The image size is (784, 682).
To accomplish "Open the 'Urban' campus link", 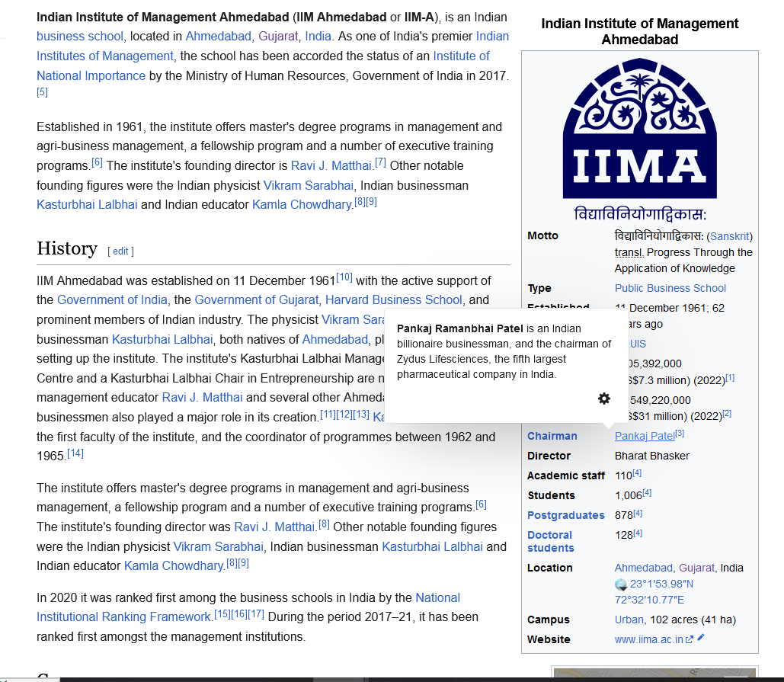I will click(x=629, y=620).
